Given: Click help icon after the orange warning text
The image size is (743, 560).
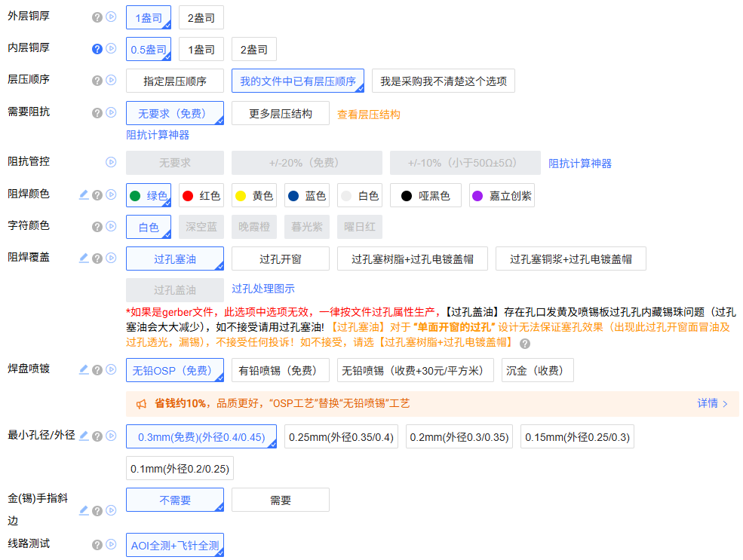Looking at the screenshot, I should coord(524,344).
